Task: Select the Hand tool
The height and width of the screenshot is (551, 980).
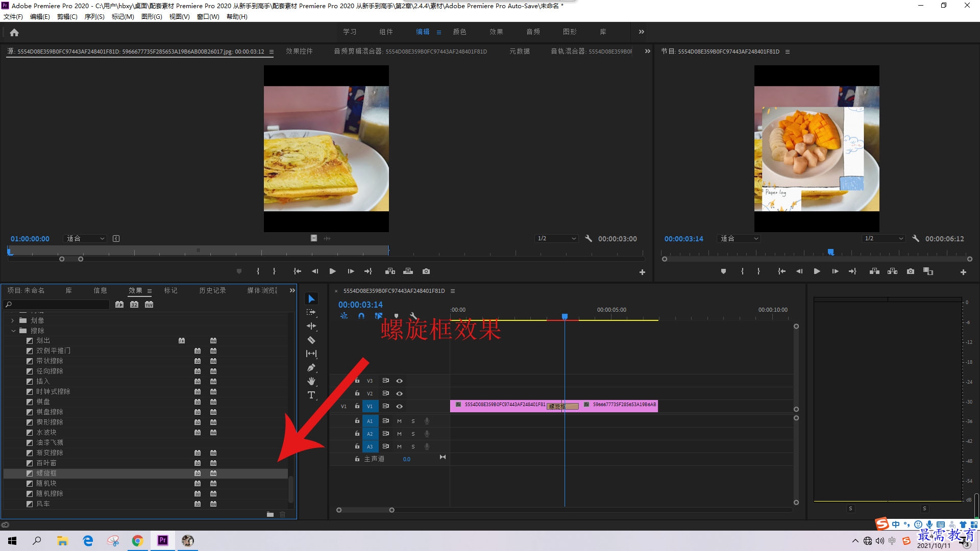Action: click(311, 381)
